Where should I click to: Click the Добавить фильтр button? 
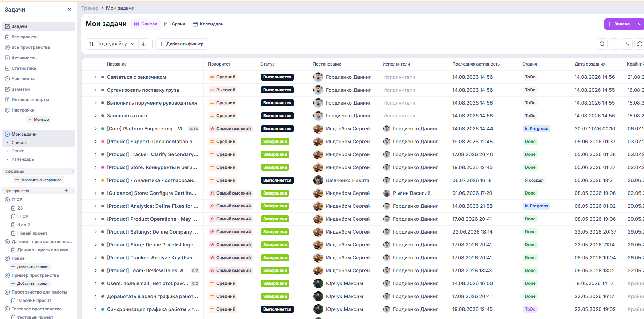tap(182, 44)
